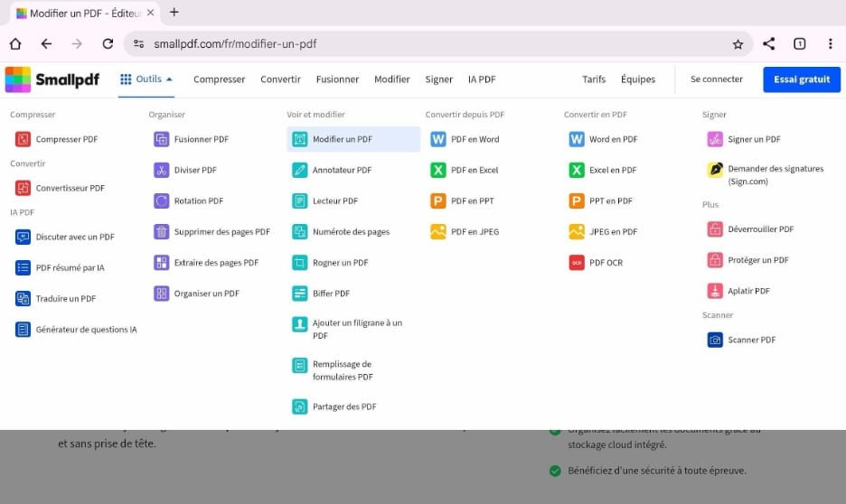Viewport: 846px width, 504px height.
Task: Click the browser home icon
Action: (x=15, y=43)
